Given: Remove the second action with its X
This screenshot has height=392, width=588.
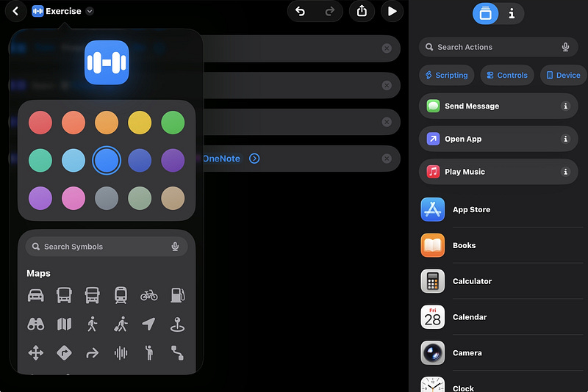Looking at the screenshot, I should pos(387,85).
